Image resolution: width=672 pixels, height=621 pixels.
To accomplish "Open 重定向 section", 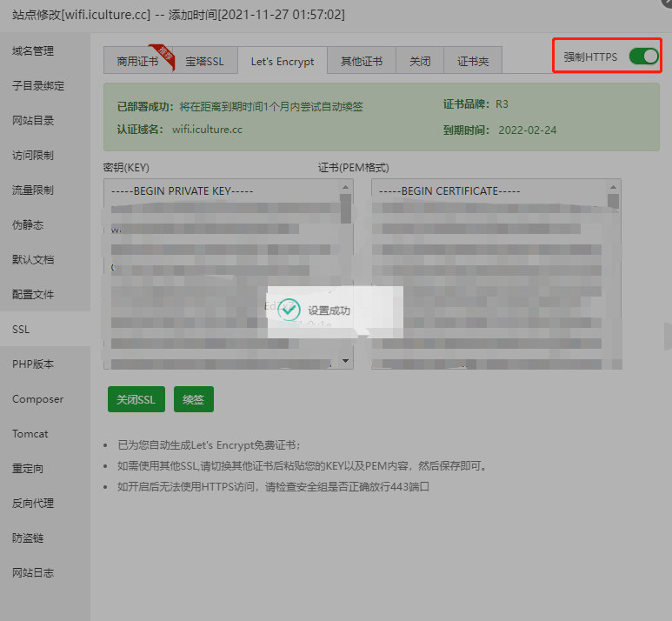I will (x=28, y=468).
